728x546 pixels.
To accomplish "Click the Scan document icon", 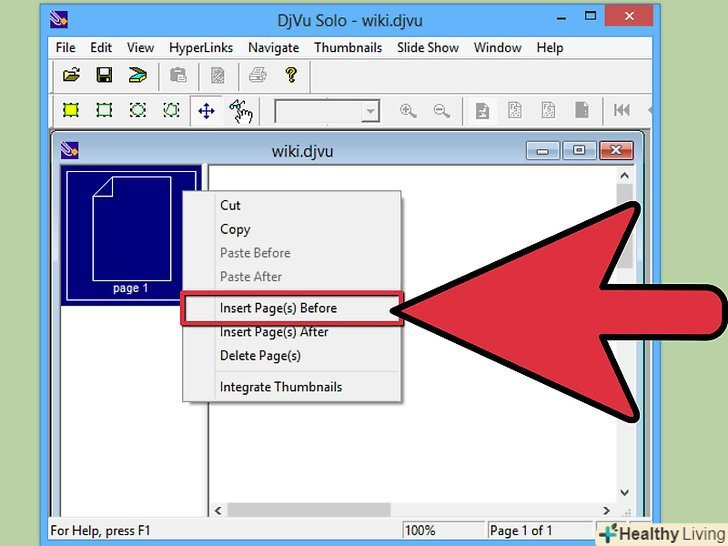I will coord(137,75).
